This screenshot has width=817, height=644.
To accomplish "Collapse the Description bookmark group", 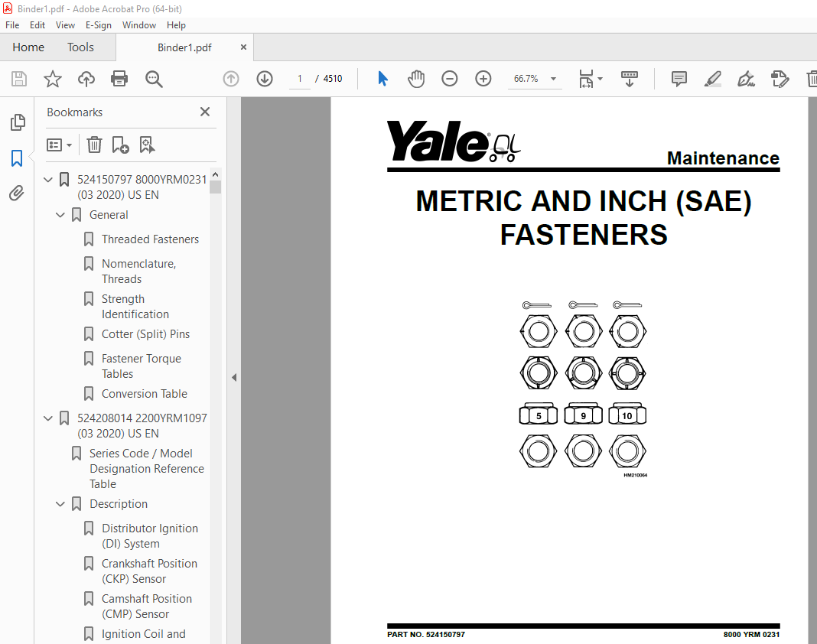I will pyautogui.click(x=60, y=504).
